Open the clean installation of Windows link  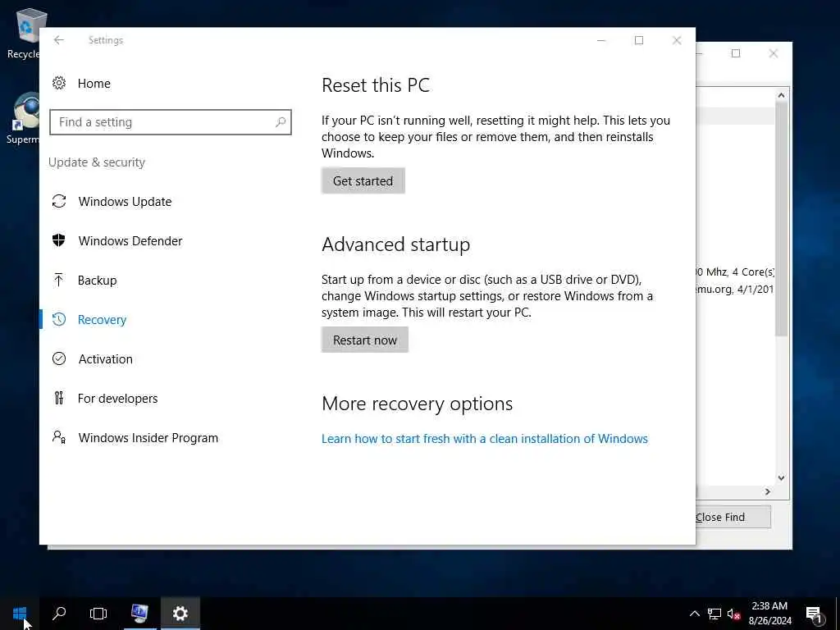coord(484,439)
